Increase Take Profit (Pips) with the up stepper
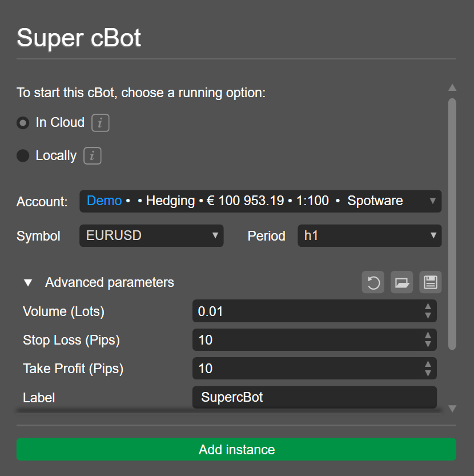The width and height of the screenshot is (474, 476). [x=428, y=365]
